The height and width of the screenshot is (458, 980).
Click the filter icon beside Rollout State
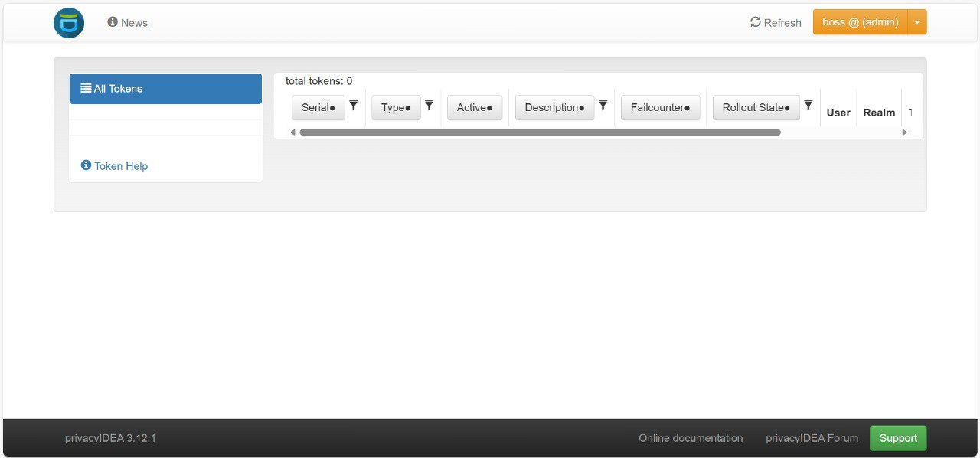808,106
